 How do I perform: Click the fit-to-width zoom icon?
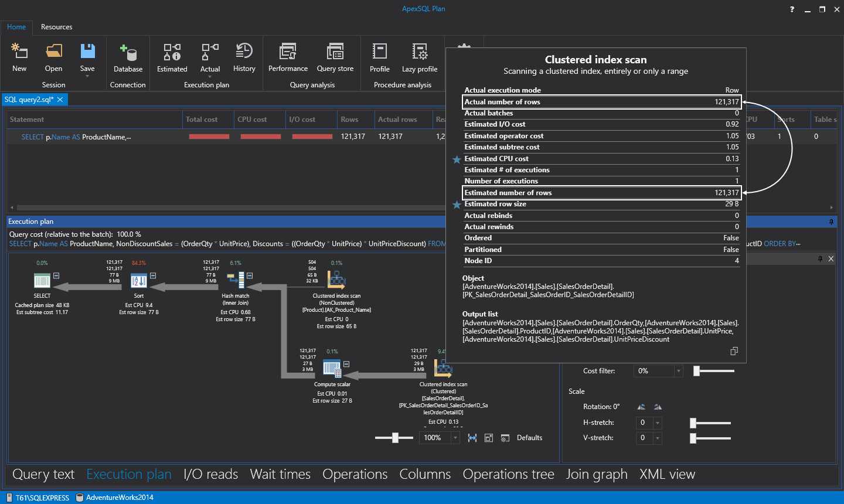472,438
